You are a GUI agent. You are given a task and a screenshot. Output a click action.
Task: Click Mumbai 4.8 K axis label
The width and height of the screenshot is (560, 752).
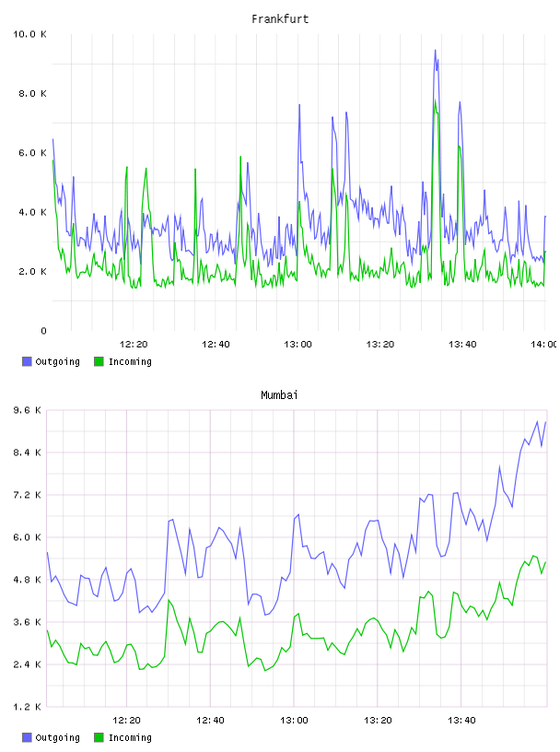click(28, 580)
